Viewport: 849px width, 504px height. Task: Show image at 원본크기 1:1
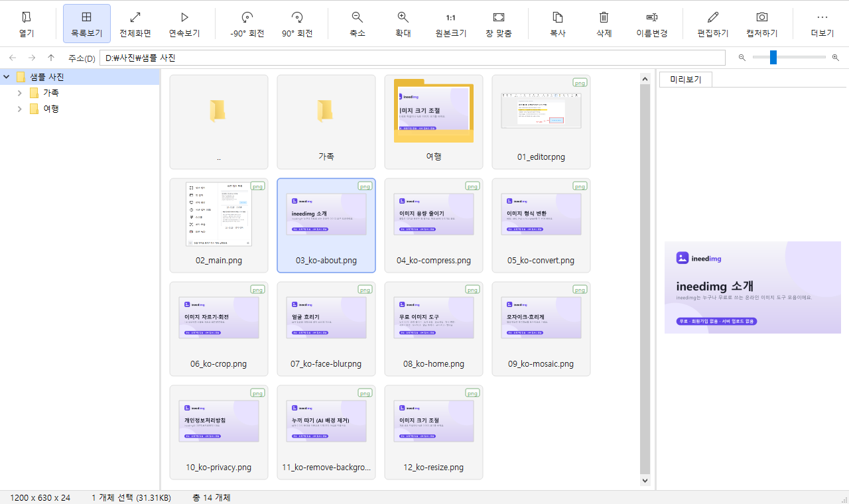click(x=451, y=24)
